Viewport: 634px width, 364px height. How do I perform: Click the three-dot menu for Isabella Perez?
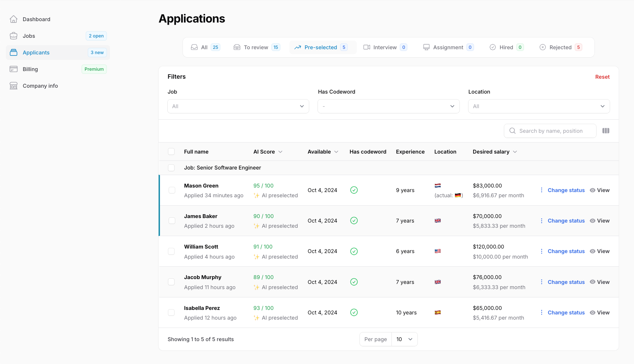[x=541, y=312]
